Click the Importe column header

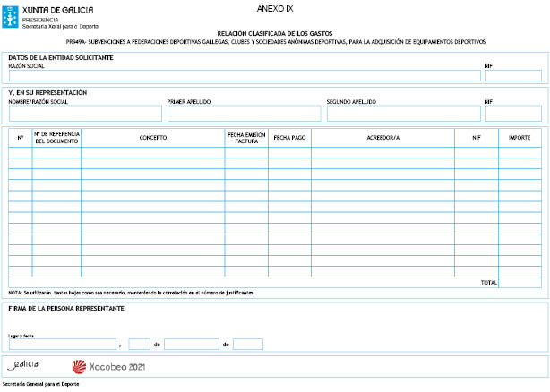click(520, 138)
